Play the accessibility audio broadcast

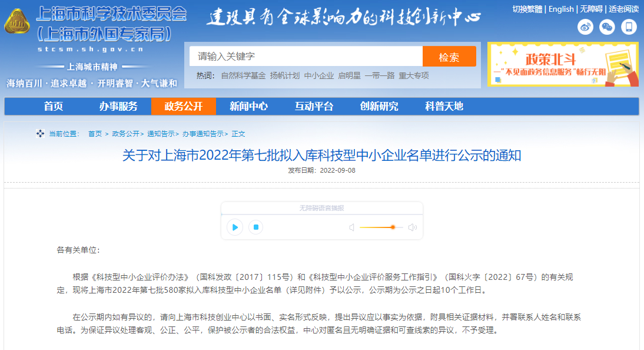coord(235,227)
